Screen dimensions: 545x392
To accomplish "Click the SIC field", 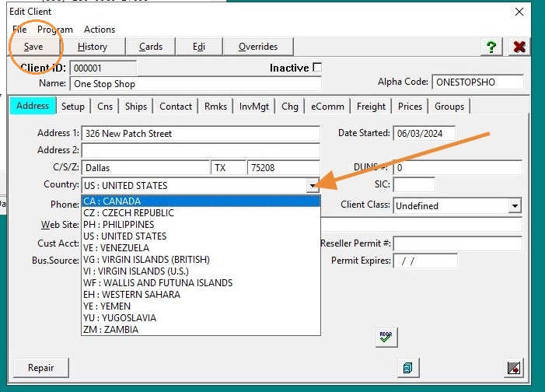I will pyautogui.click(x=414, y=184).
